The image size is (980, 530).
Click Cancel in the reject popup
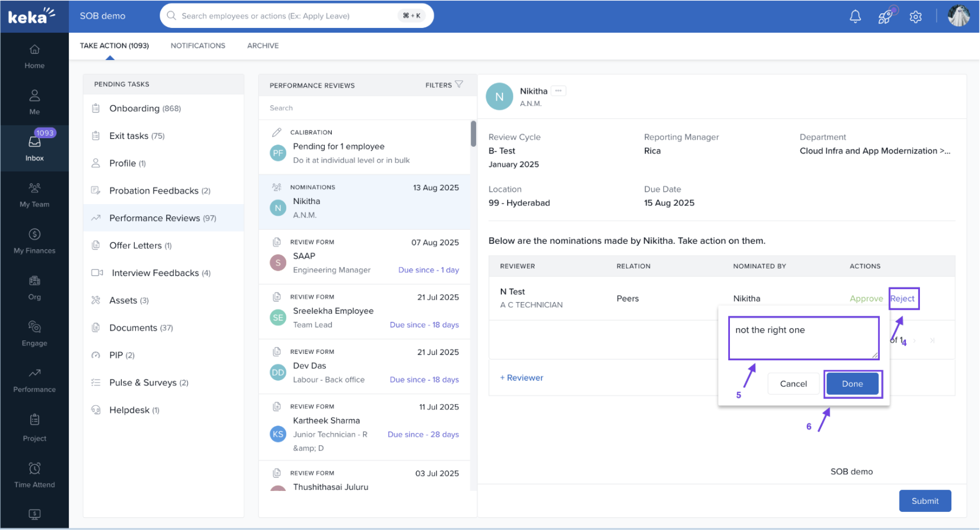[x=793, y=384]
